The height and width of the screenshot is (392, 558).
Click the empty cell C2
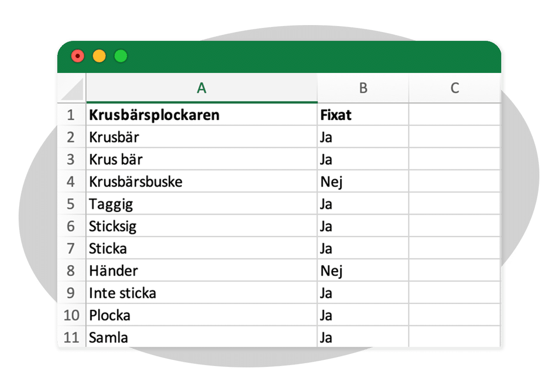455,137
